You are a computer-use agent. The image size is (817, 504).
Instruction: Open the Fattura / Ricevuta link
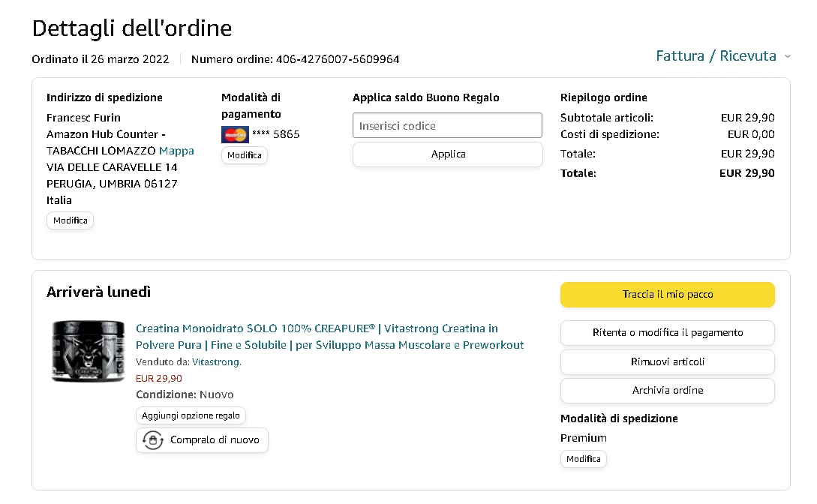(x=716, y=56)
